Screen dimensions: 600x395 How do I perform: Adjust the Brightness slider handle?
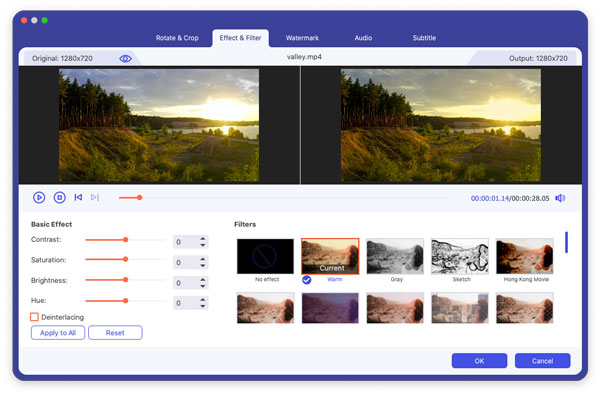(126, 280)
